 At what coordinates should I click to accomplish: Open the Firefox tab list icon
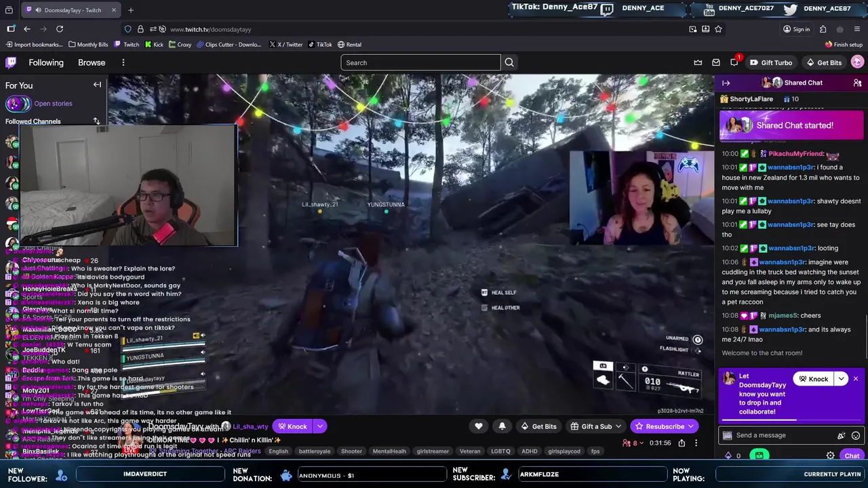pos(9,10)
